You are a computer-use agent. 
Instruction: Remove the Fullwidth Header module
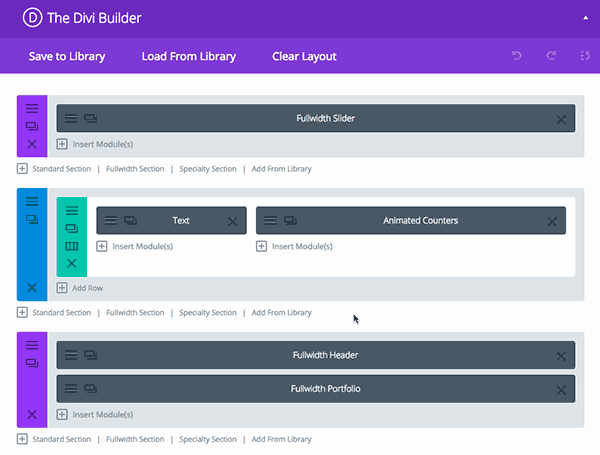tap(561, 357)
